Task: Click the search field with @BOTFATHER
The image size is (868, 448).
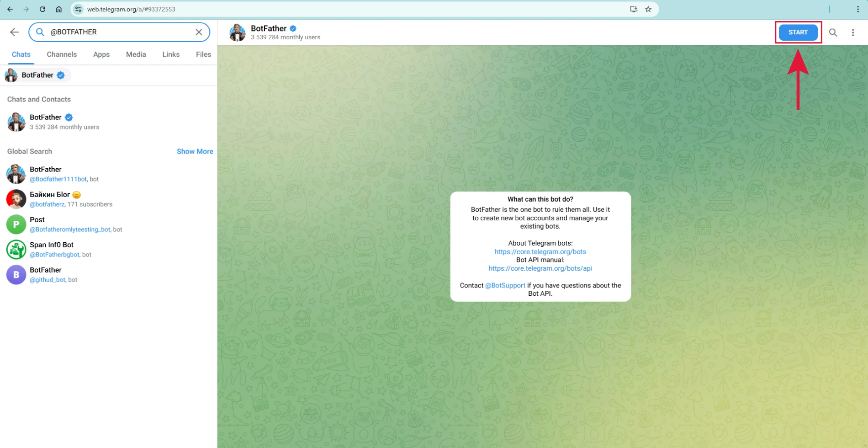Action: coord(119,32)
